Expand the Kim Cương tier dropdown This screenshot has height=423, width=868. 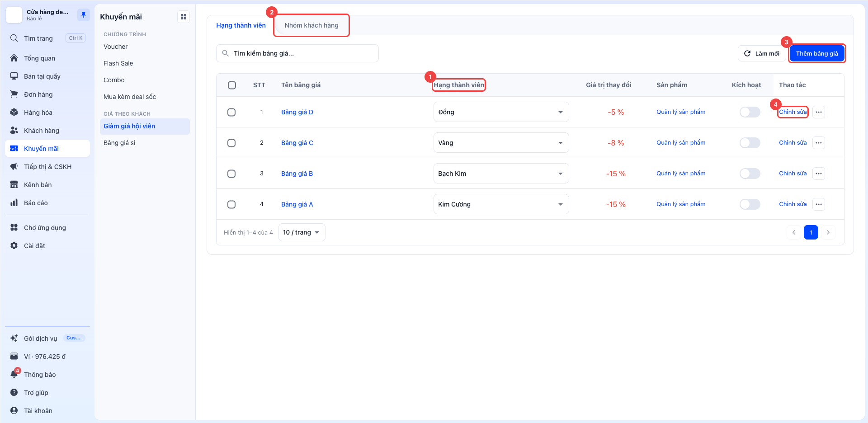[x=501, y=204]
